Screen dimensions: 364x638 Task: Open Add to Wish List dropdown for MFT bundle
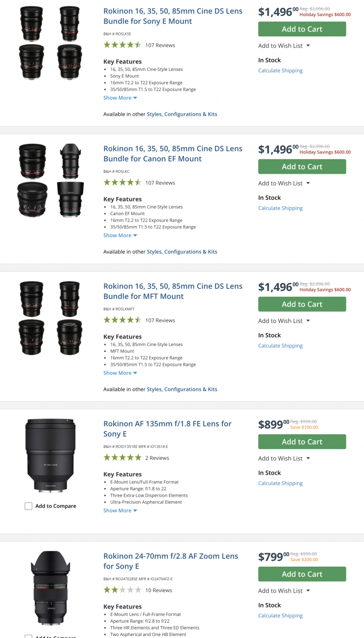(x=284, y=321)
